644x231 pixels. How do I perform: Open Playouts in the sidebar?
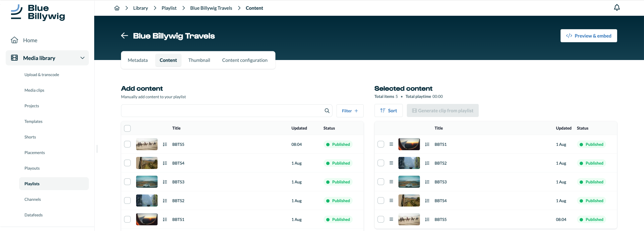[32, 168]
